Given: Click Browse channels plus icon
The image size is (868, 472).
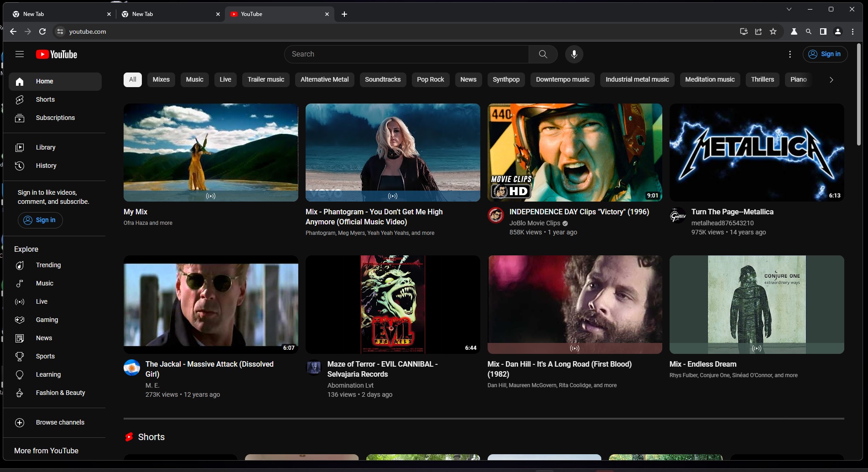Looking at the screenshot, I should (20, 422).
